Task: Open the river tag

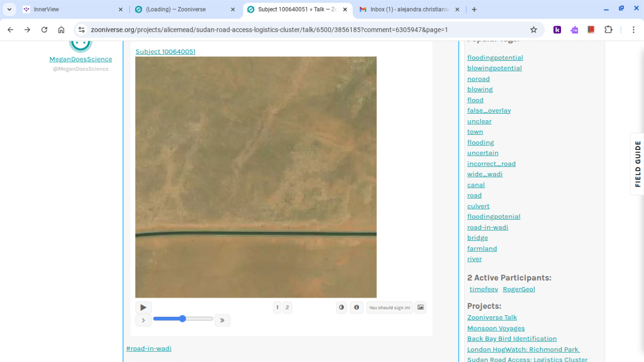Action: coord(474,259)
